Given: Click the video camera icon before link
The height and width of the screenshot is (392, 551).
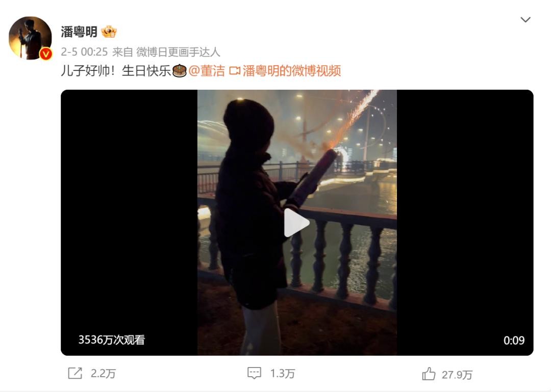Looking at the screenshot, I should pyautogui.click(x=235, y=71).
